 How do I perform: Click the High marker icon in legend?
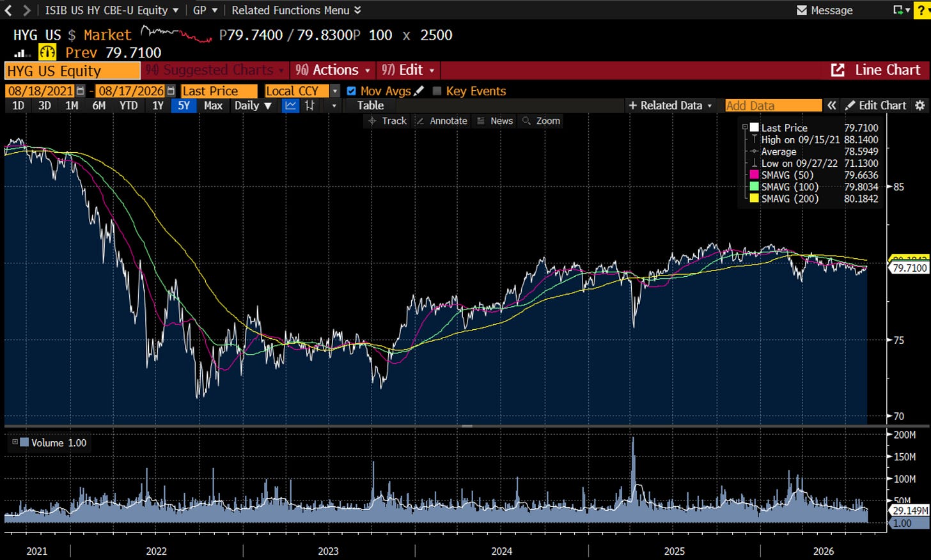coord(755,139)
